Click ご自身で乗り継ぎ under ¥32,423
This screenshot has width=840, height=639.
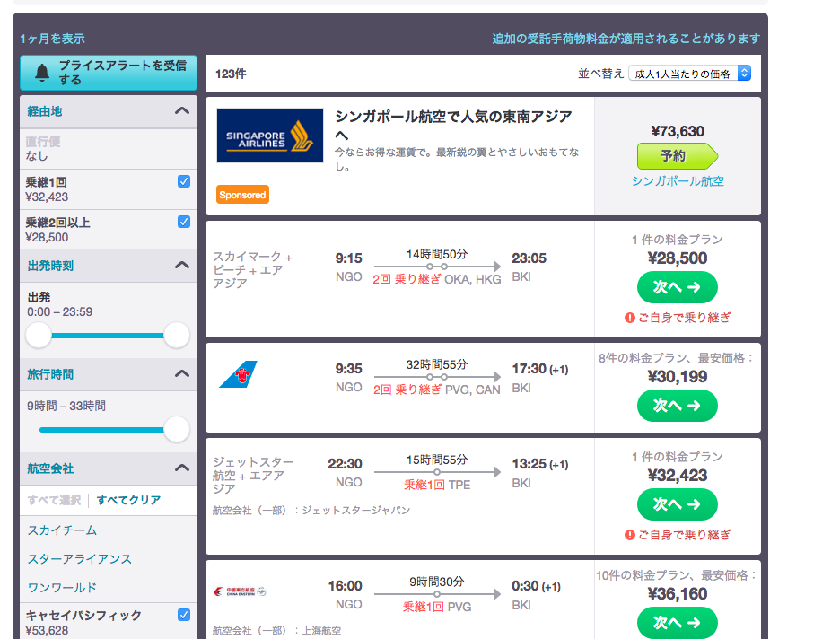tap(684, 535)
